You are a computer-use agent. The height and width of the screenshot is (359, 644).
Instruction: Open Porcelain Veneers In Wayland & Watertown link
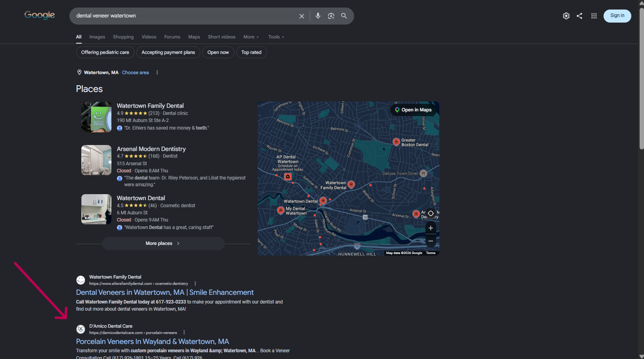click(153, 342)
